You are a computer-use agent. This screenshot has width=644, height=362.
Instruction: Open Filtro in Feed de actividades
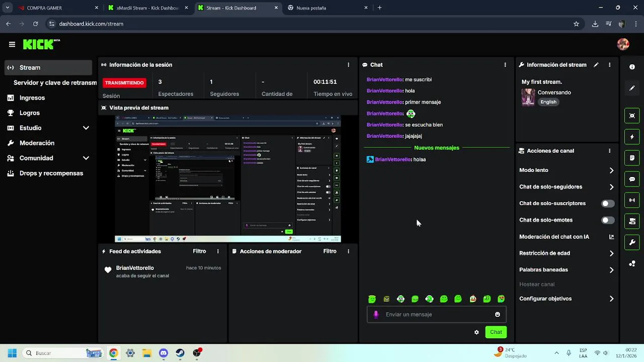(199, 251)
